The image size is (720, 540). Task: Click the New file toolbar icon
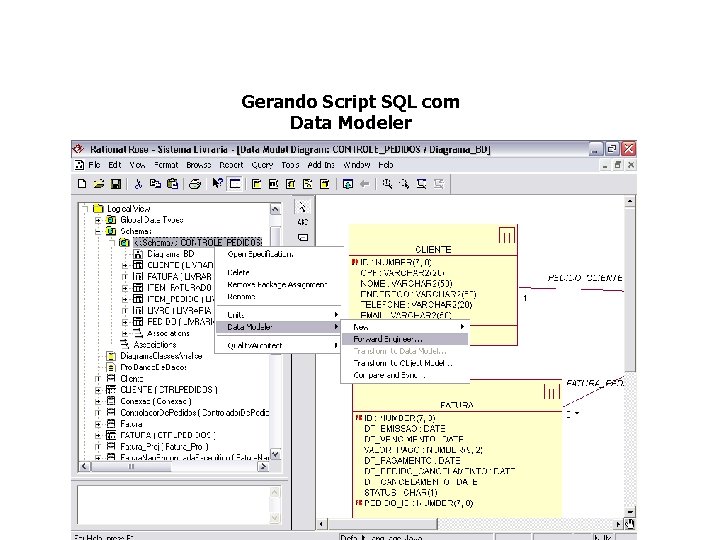82,184
